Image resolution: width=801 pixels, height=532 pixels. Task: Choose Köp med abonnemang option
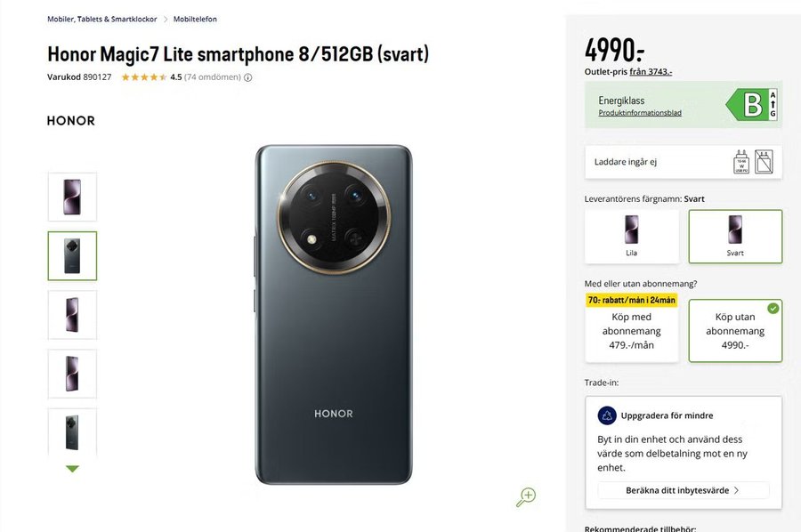[x=631, y=330]
